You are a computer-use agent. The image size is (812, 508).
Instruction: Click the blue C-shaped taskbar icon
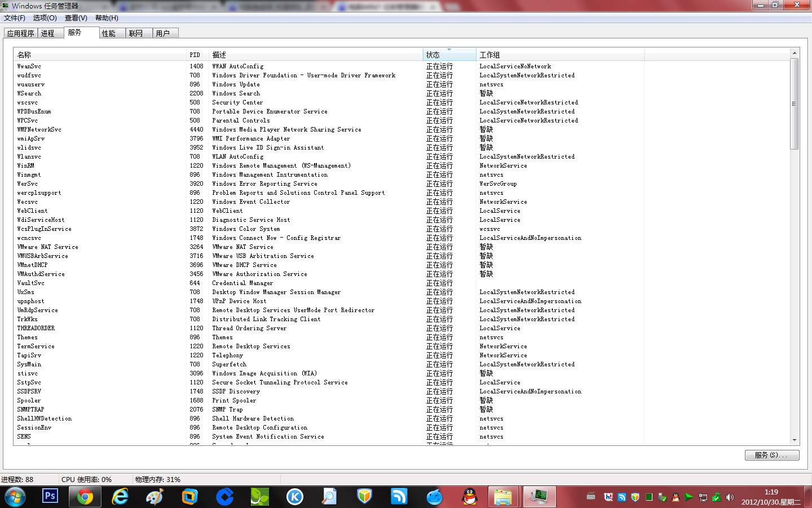click(x=224, y=497)
